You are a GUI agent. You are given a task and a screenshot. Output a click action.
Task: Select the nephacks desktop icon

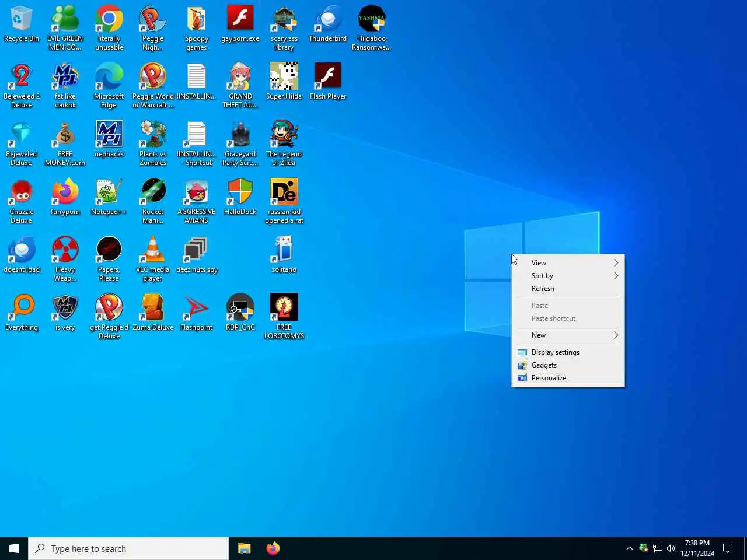pos(109,140)
